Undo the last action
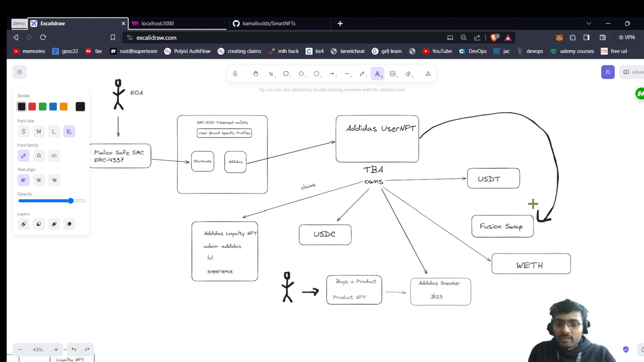This screenshot has width=644, height=362. pyautogui.click(x=74, y=349)
